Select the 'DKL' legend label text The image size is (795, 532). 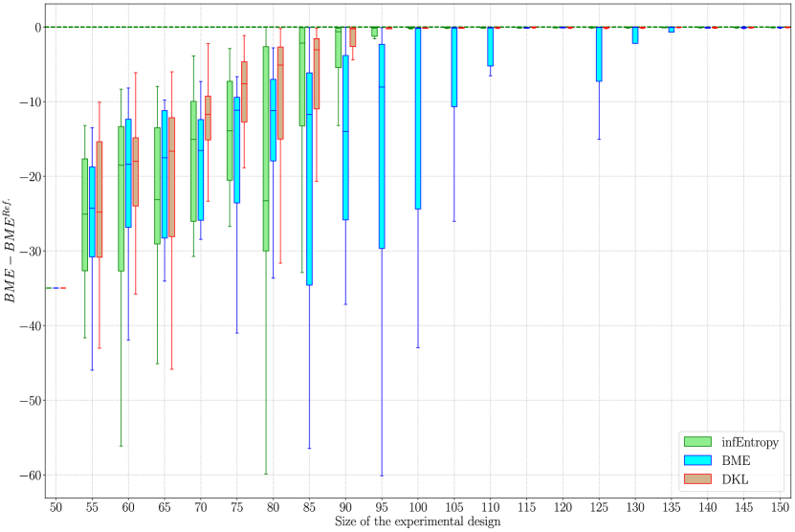(x=735, y=478)
